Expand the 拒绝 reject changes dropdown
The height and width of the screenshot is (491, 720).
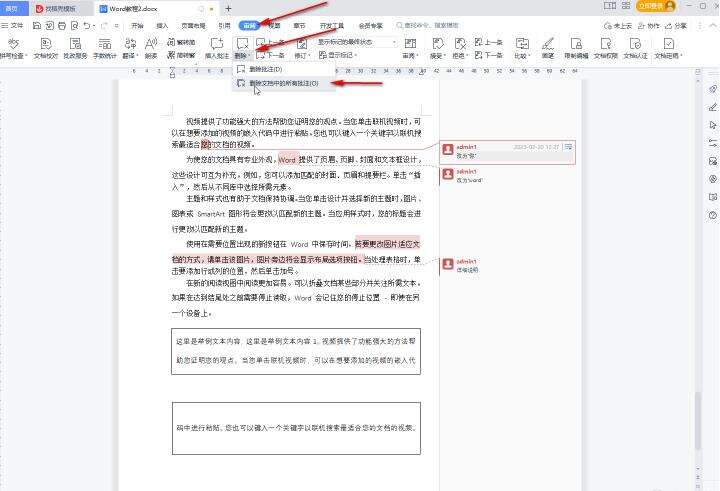point(460,56)
